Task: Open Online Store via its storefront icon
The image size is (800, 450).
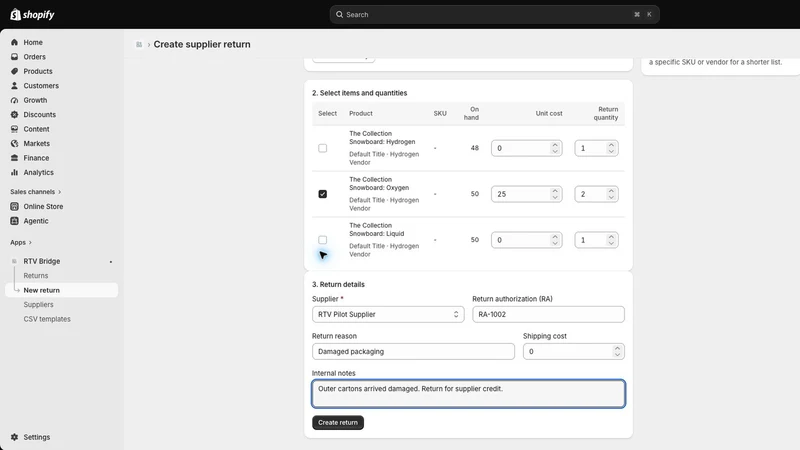Action: tap(14, 206)
